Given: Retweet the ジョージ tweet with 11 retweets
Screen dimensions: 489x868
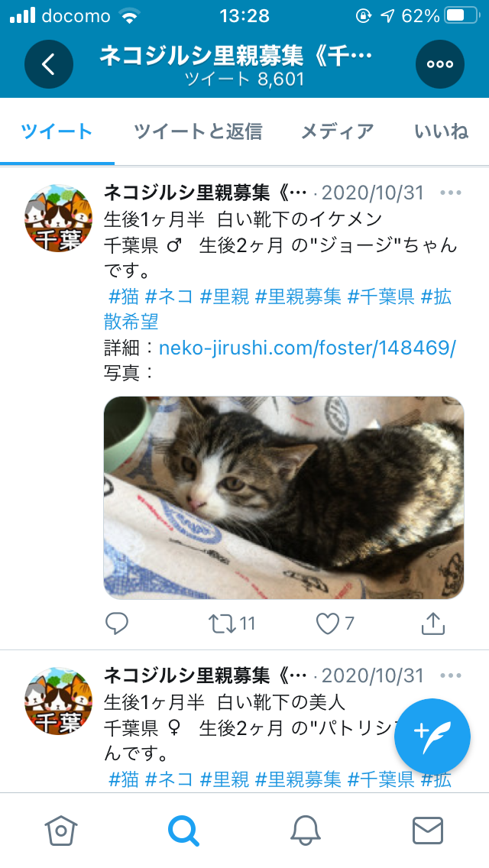Looking at the screenshot, I should pyautogui.click(x=232, y=623).
